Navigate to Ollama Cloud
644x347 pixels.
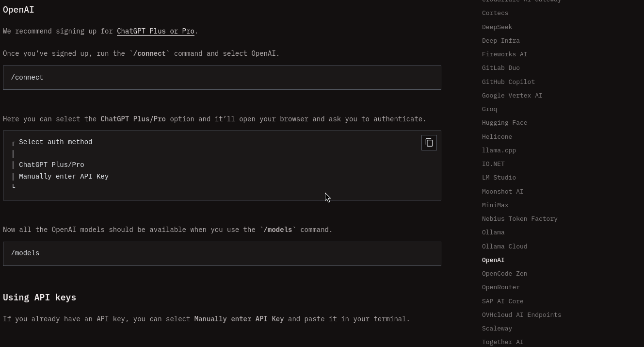click(x=504, y=247)
